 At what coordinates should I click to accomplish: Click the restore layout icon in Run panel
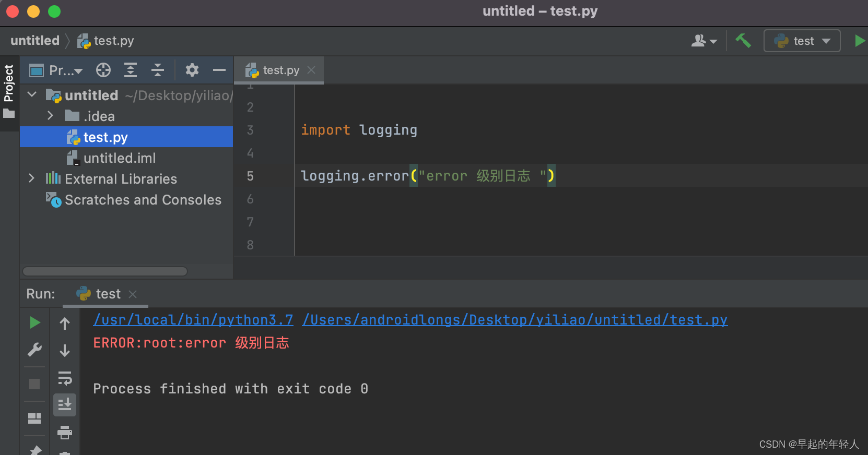(34, 418)
